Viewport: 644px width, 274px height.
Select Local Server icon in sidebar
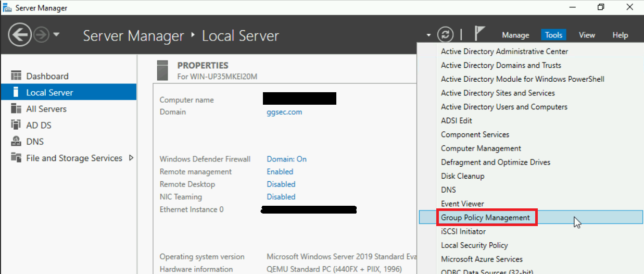click(x=16, y=92)
